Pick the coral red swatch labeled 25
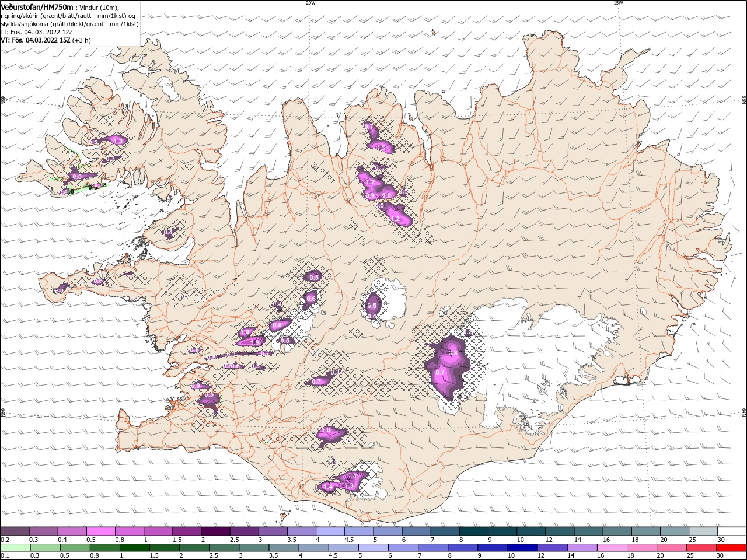Screen dimensions: 747x560 pos(701,548)
